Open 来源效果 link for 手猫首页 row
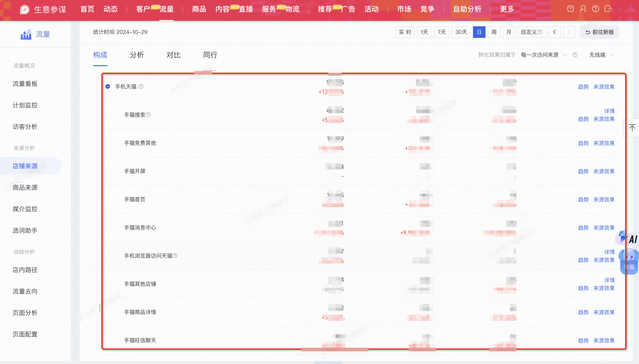Viewport: 639px width, 364px height. (x=604, y=199)
